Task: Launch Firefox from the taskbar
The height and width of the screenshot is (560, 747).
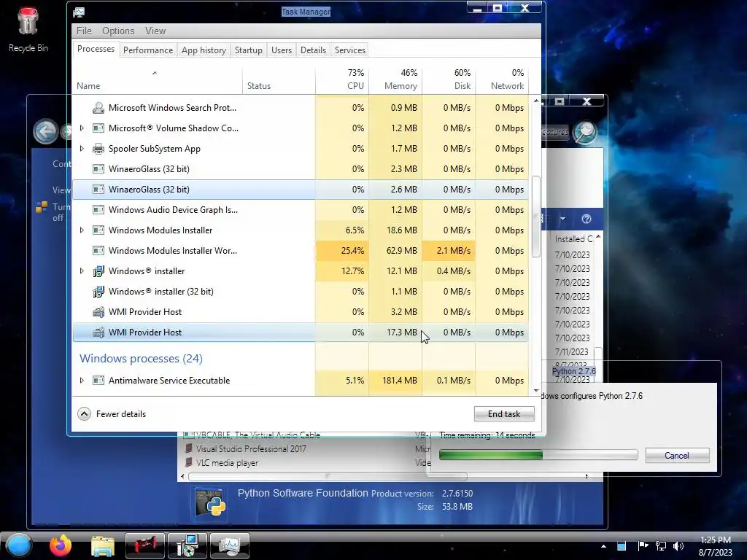Action: (x=61, y=545)
